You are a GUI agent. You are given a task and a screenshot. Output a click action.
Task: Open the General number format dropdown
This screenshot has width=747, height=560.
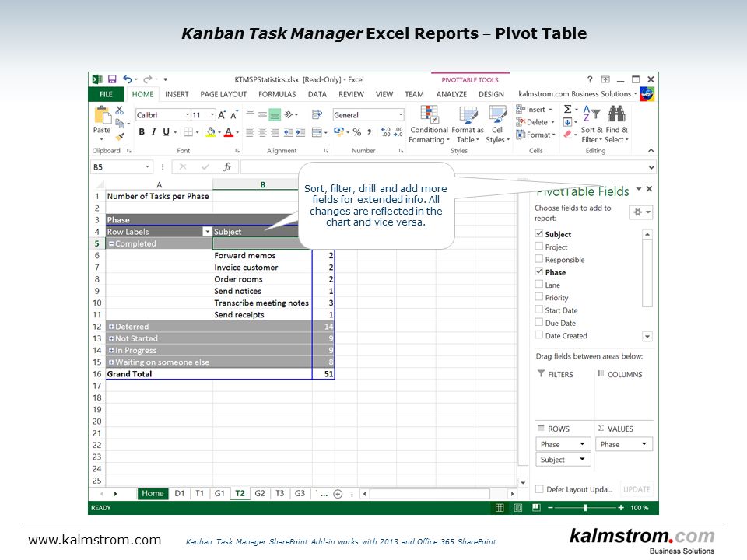(x=400, y=115)
